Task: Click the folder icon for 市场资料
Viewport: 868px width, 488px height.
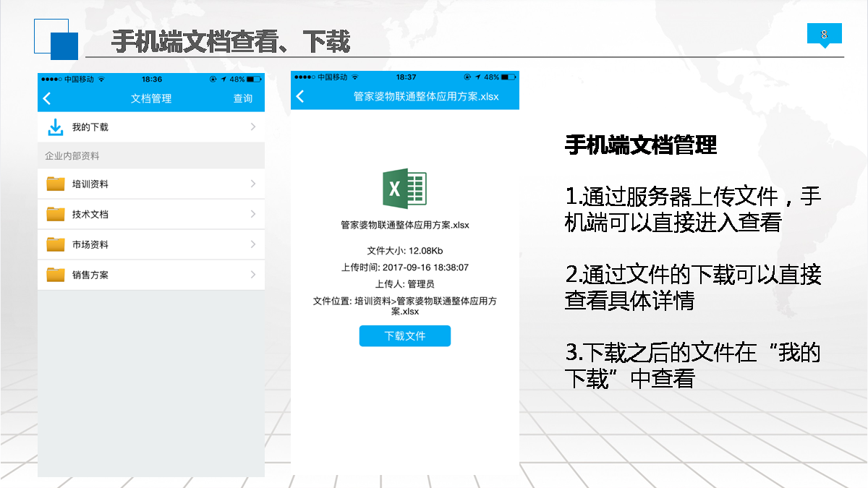Action: pos(56,244)
